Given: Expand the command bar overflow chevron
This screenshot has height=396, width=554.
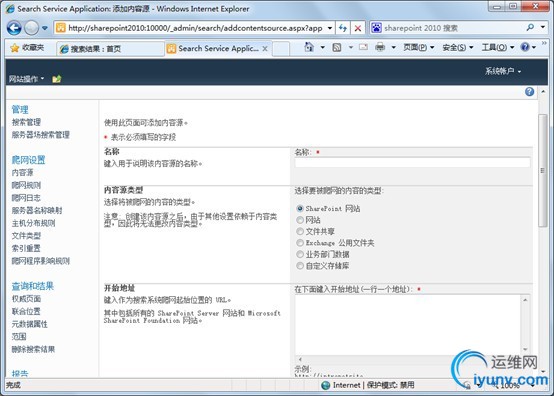Looking at the screenshot, I should point(544,43).
